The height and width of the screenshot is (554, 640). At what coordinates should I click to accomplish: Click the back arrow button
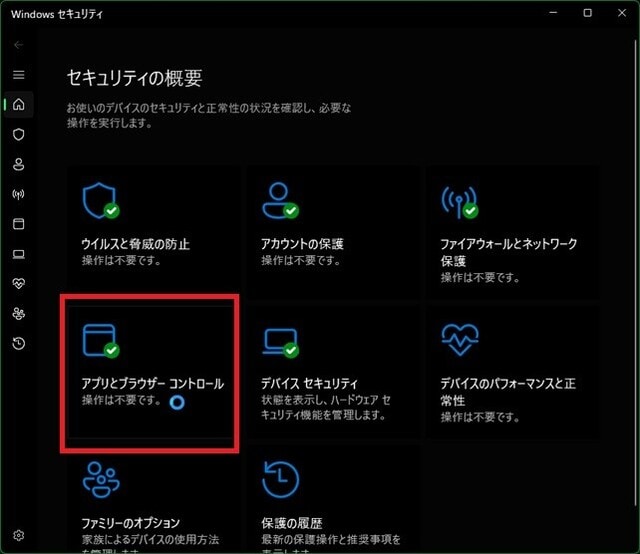click(x=18, y=45)
